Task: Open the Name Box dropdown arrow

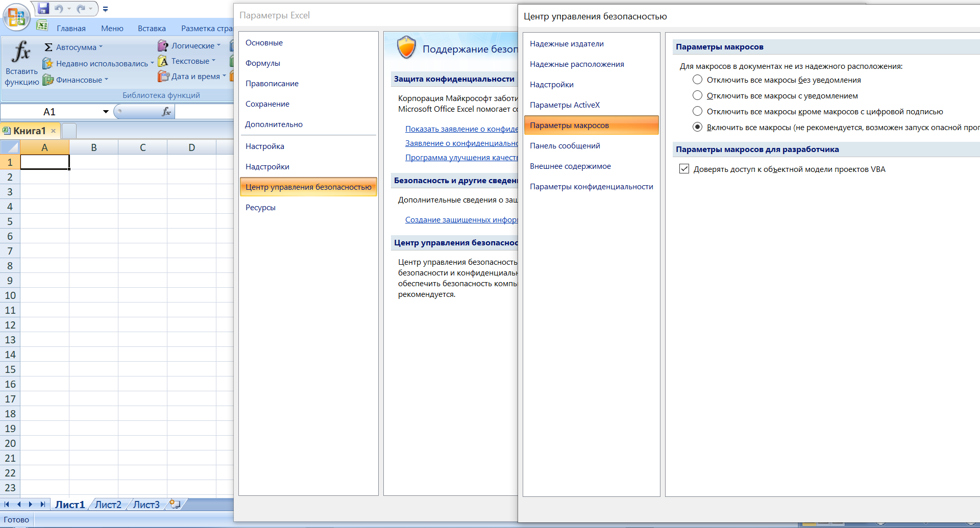Action: (x=106, y=112)
